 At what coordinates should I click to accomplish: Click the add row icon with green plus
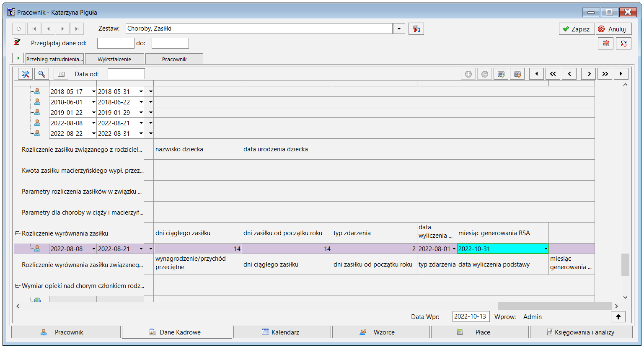[501, 74]
